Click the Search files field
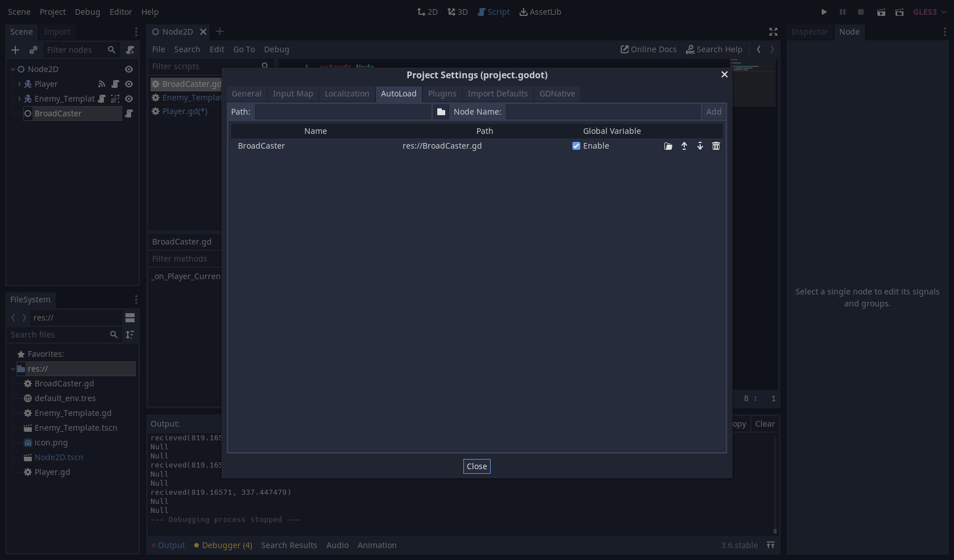The image size is (954, 560). (65, 335)
